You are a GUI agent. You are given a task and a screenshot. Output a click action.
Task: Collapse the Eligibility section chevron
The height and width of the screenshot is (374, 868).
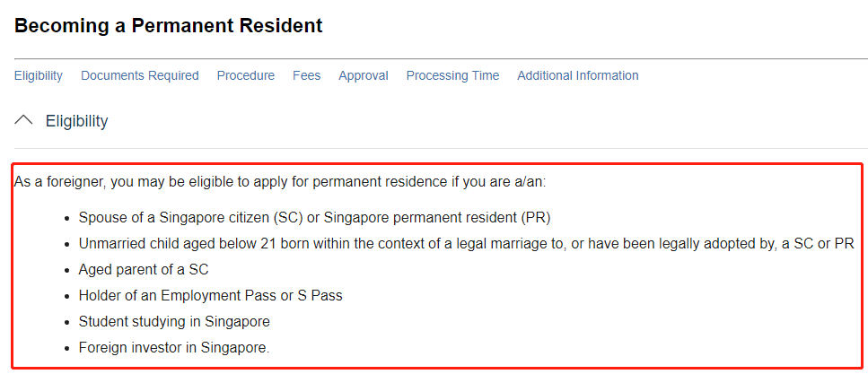(24, 120)
